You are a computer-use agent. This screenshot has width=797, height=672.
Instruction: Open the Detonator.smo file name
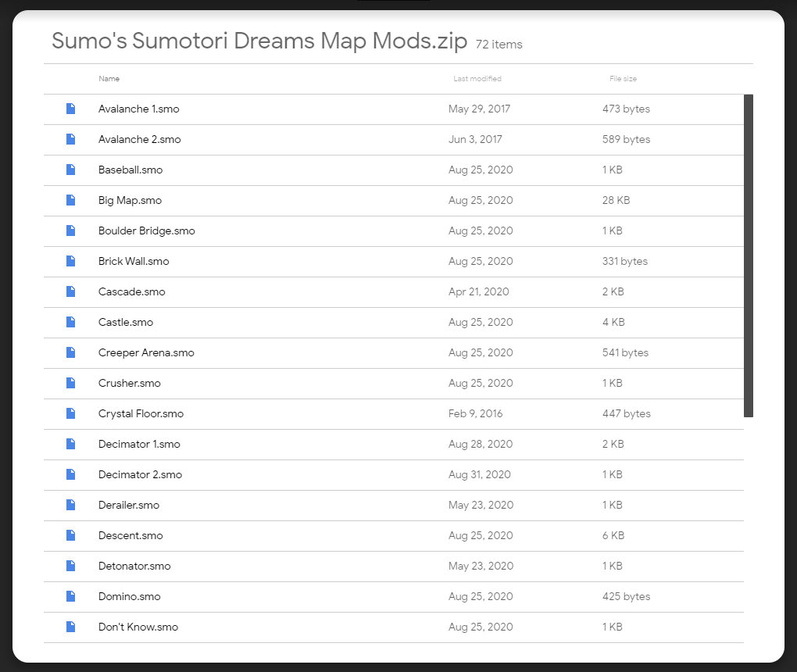point(134,566)
